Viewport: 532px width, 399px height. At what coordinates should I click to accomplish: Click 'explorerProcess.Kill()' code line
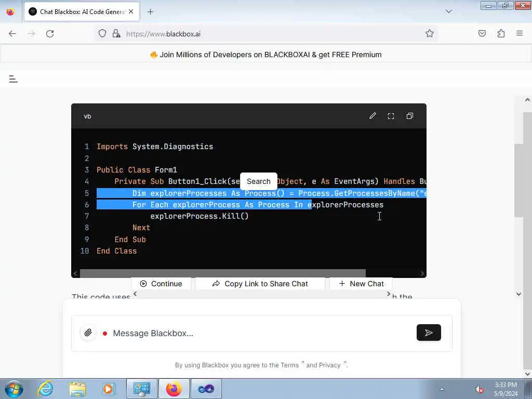199,216
